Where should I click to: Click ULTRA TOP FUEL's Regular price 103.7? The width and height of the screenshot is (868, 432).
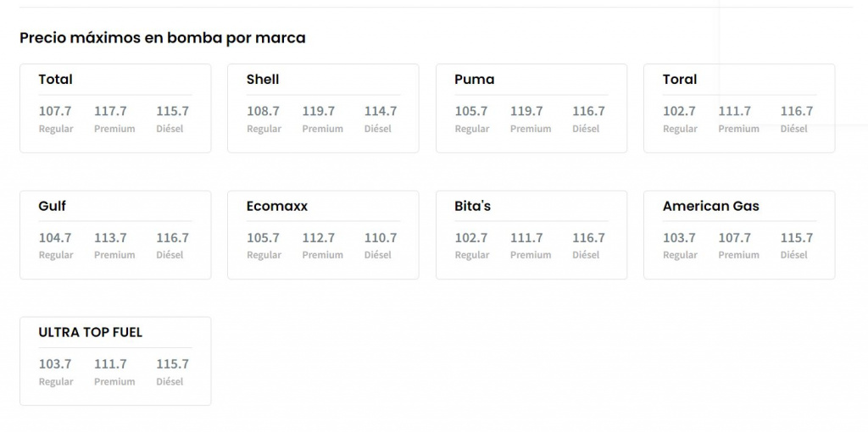click(55, 364)
